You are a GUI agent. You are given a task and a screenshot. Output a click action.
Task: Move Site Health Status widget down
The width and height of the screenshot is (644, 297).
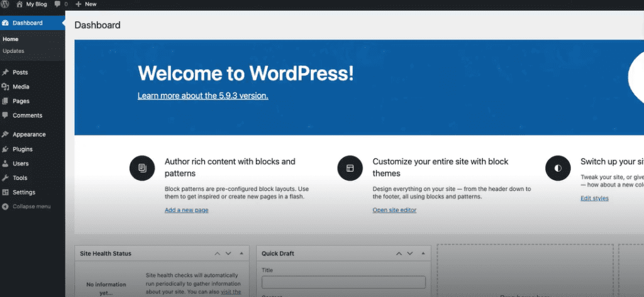pyautogui.click(x=228, y=254)
